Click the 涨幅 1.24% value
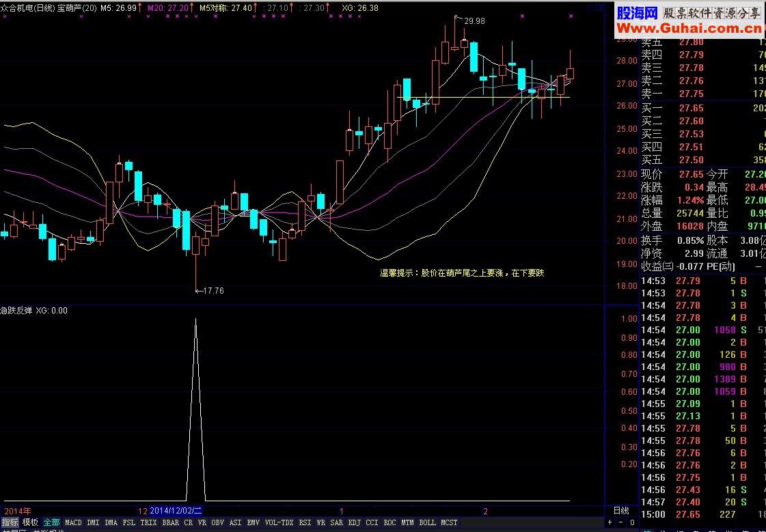Screen dimensions: 766x532 (x=691, y=201)
